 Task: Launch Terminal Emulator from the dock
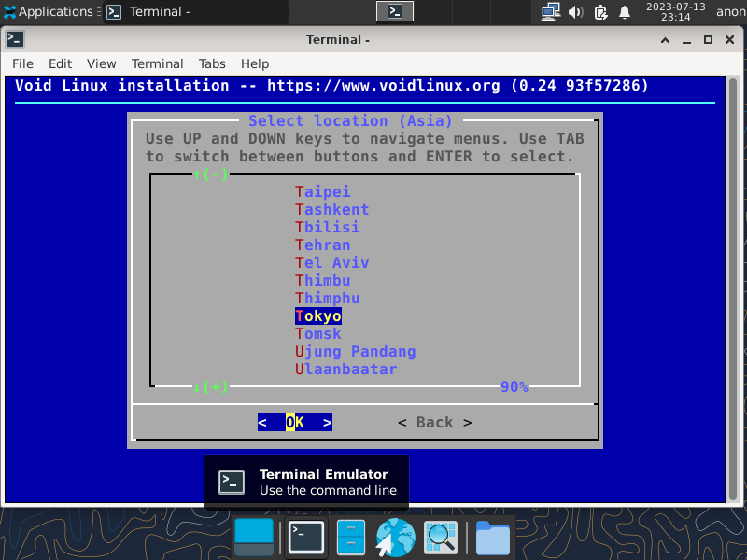(x=306, y=538)
